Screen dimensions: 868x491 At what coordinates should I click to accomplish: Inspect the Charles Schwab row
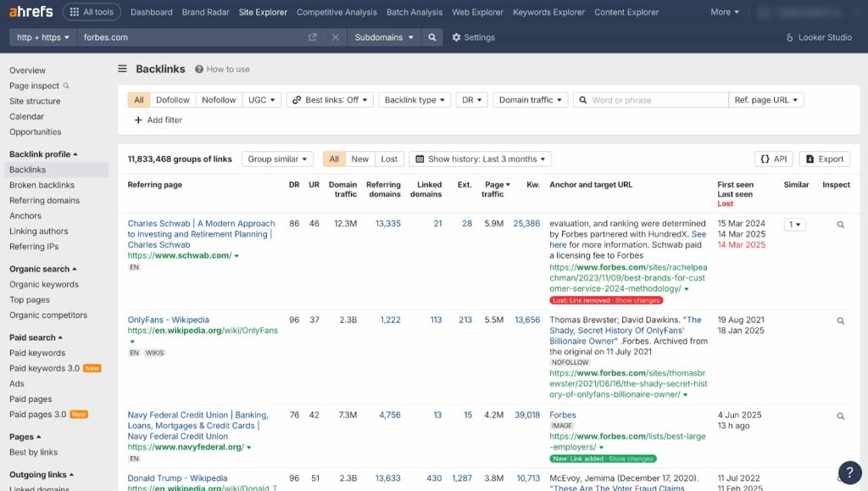[x=840, y=225]
